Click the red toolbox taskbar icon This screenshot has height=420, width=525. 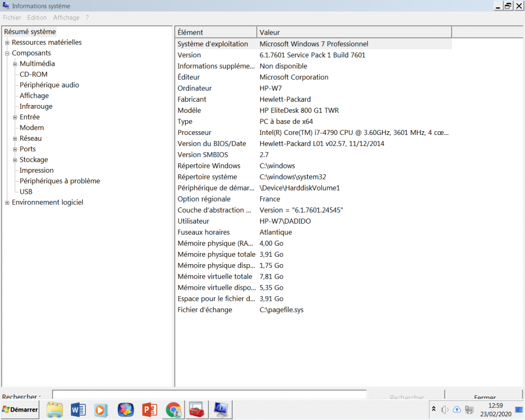197,409
